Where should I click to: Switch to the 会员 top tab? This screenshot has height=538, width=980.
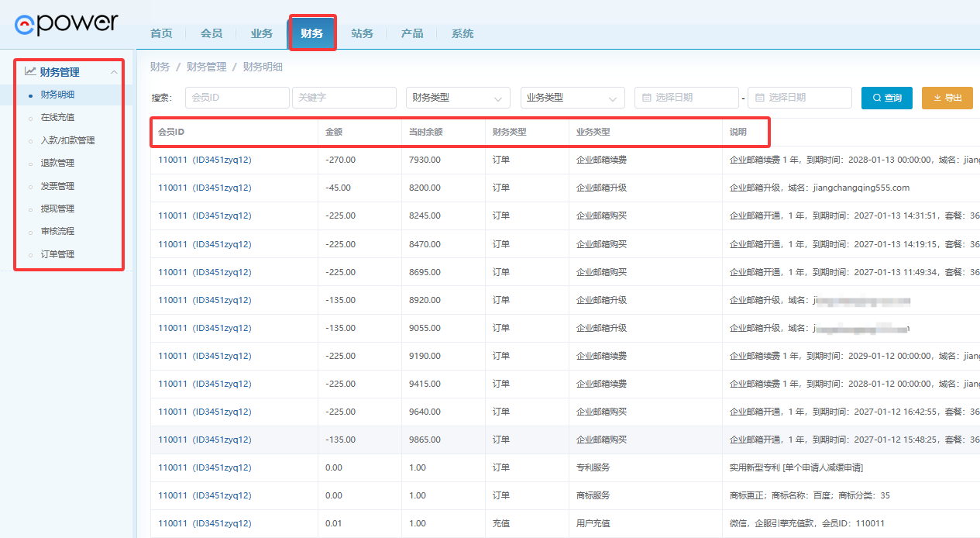click(x=211, y=33)
